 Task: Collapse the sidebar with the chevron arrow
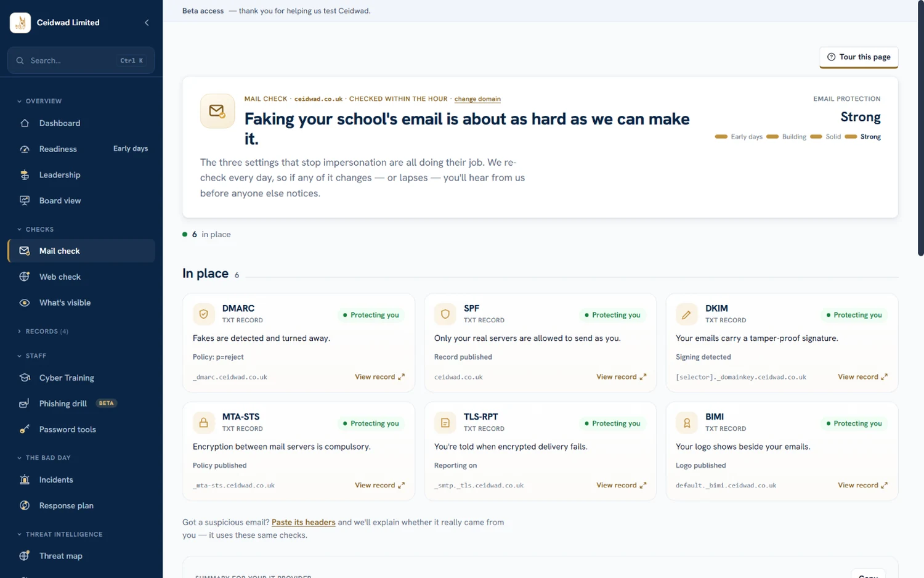[147, 23]
